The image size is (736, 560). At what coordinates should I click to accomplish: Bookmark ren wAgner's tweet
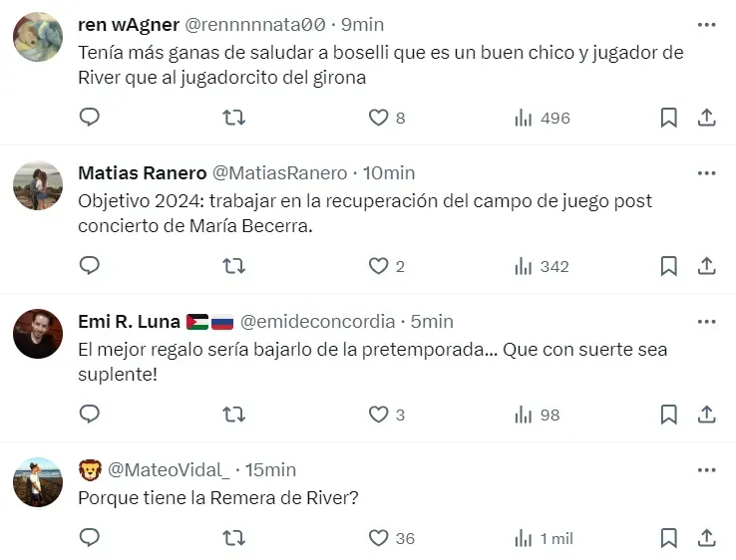click(x=668, y=118)
